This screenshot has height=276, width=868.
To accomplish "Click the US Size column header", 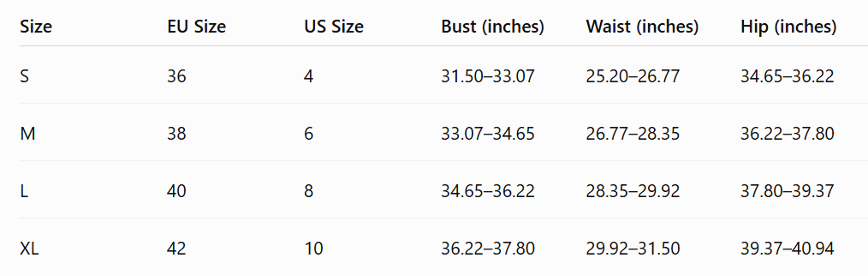I will click(x=334, y=26).
